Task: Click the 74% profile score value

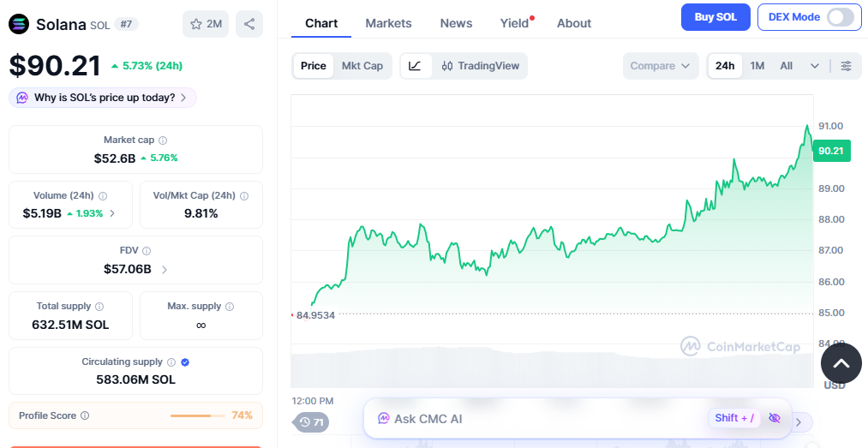Action: [242, 415]
